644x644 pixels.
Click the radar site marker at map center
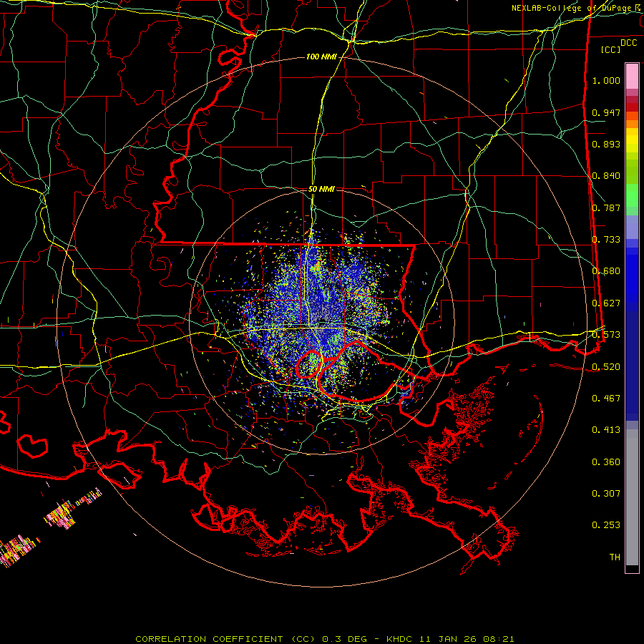[x=322, y=321]
